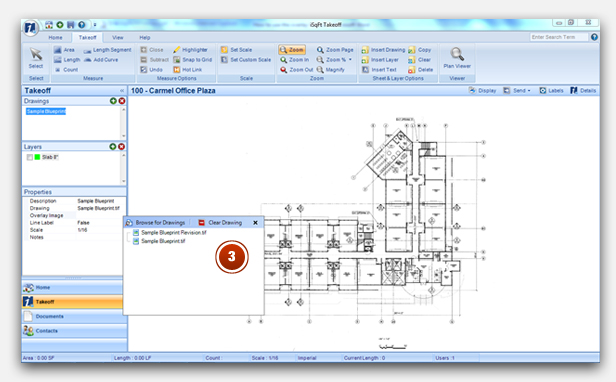This screenshot has height=382, width=616.
Task: Choose the Highlighter tool
Action: pyautogui.click(x=191, y=50)
